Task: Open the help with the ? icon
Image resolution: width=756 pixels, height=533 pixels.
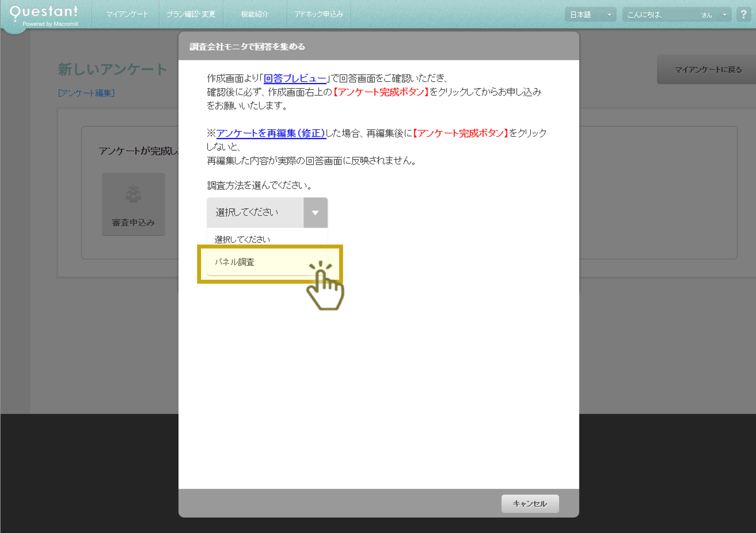Action: pos(743,14)
